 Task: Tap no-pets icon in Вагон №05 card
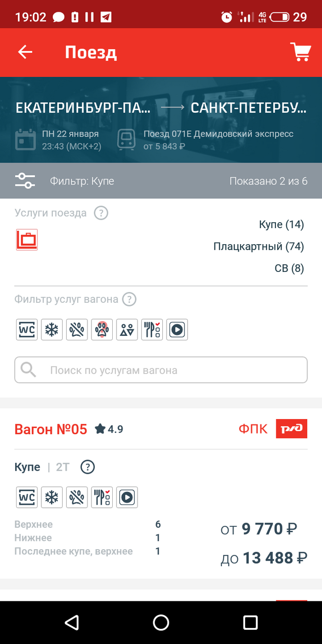[77, 497]
